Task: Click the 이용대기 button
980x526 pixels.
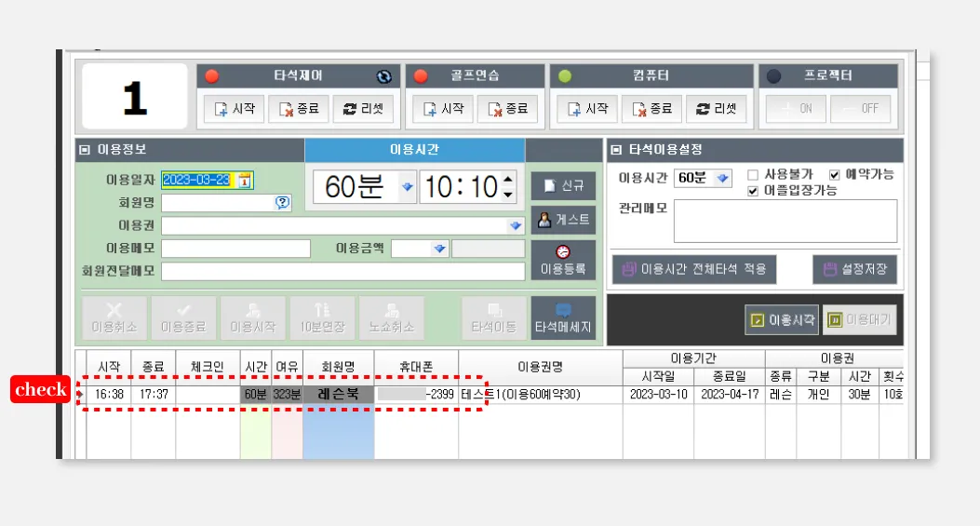Action: click(860, 319)
